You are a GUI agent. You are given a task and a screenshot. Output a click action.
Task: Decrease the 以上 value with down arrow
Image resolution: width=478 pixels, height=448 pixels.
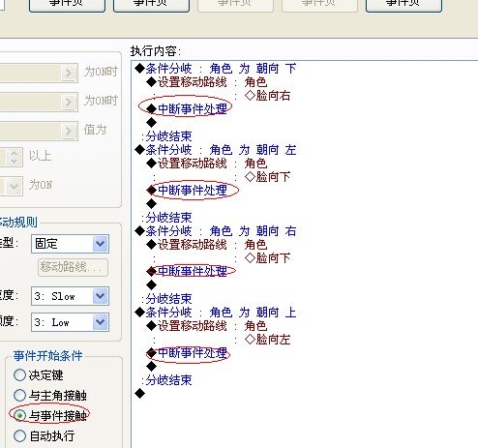coord(14,161)
